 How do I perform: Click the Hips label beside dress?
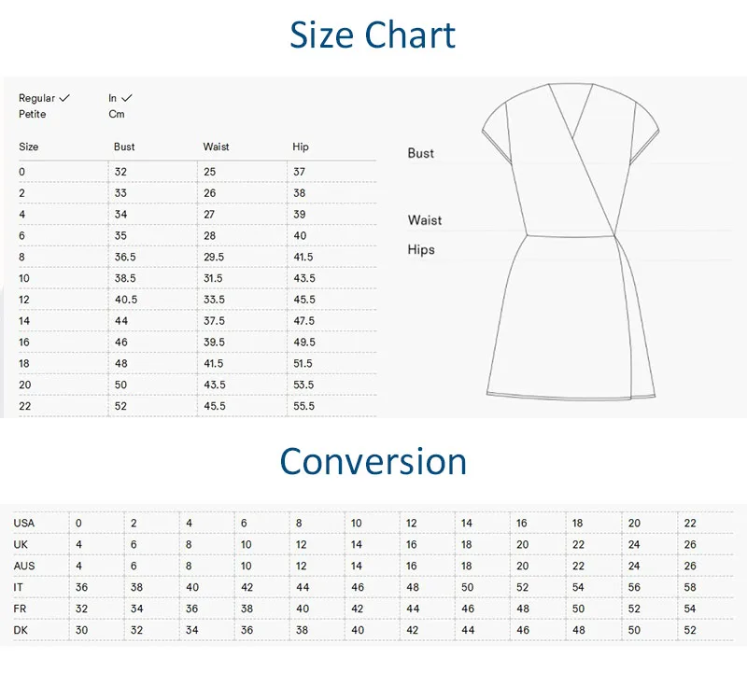(421, 249)
